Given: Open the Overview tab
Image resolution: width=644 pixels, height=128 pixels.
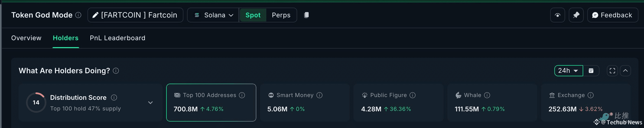Looking at the screenshot, I should (26, 38).
